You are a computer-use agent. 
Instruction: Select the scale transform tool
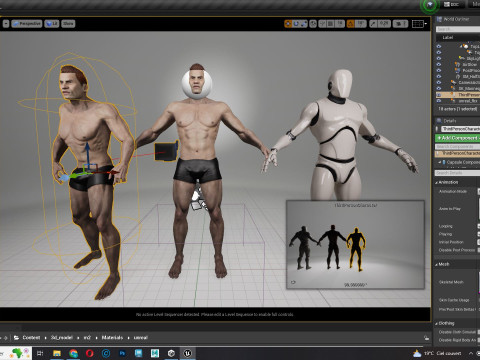[304, 24]
